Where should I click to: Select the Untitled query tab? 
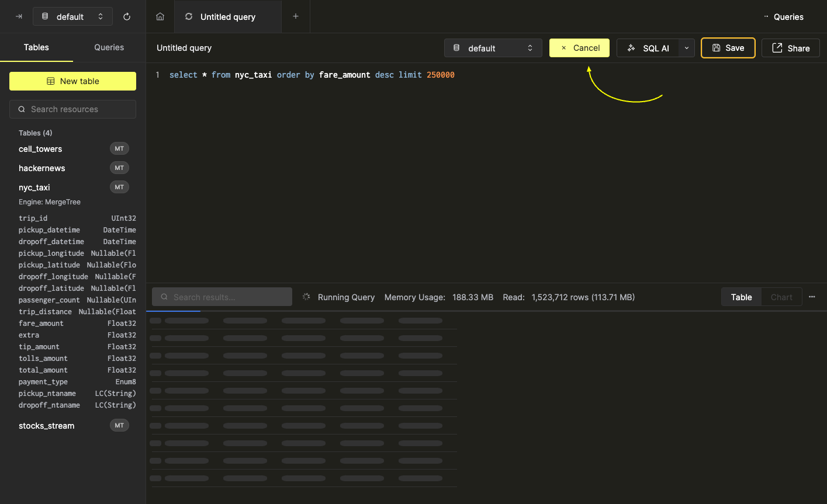pyautogui.click(x=227, y=17)
